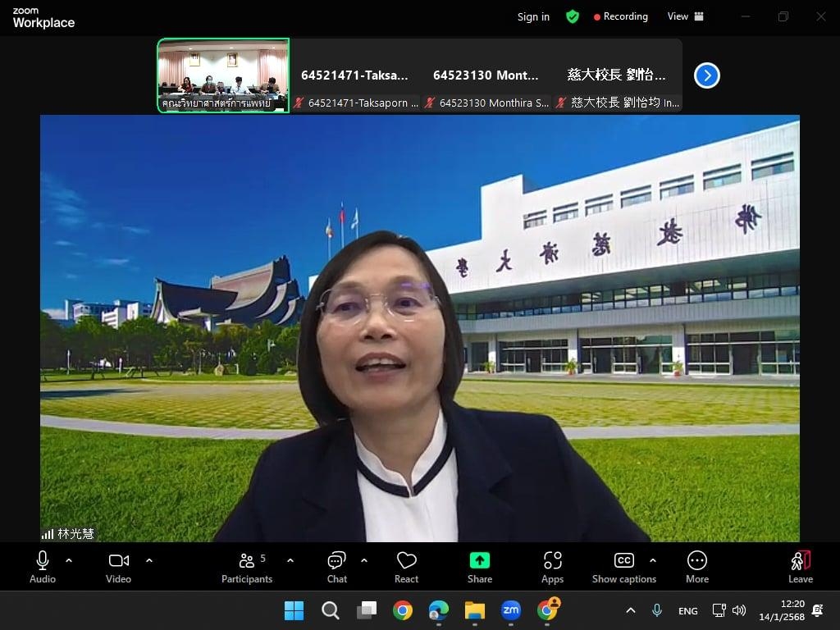Open the Apps panel

(x=552, y=567)
